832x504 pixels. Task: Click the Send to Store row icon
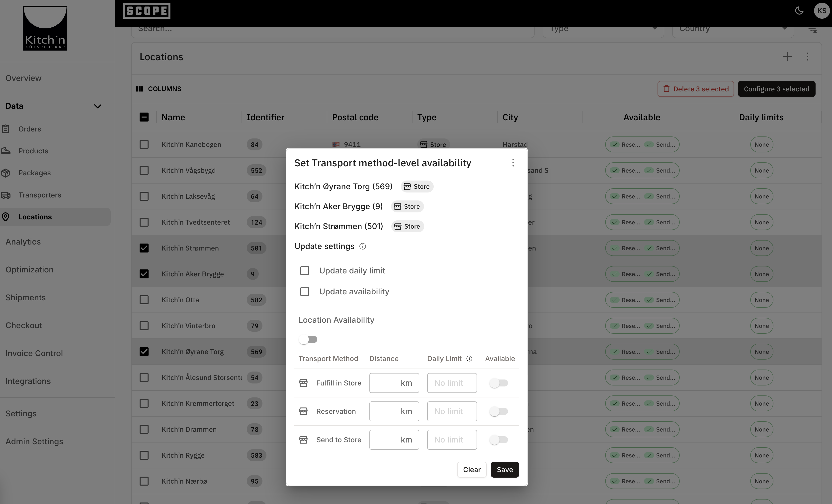pos(303,440)
